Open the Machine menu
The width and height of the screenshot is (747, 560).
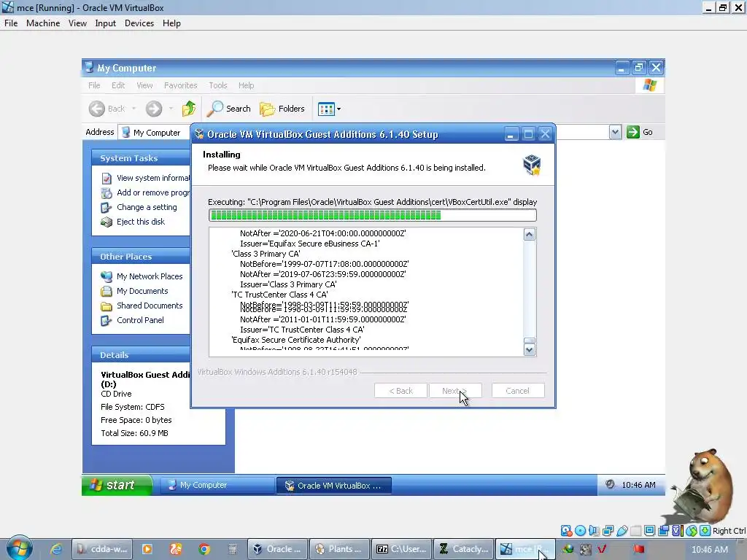[43, 23]
